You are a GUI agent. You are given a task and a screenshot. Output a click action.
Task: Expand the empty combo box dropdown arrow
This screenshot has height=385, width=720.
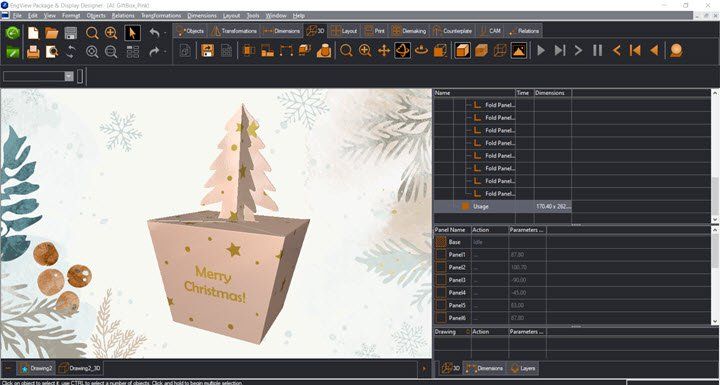click(69, 76)
